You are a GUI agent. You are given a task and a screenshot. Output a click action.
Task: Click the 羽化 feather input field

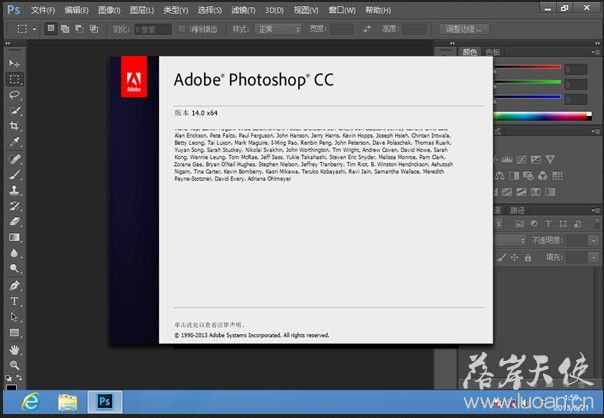153,29
